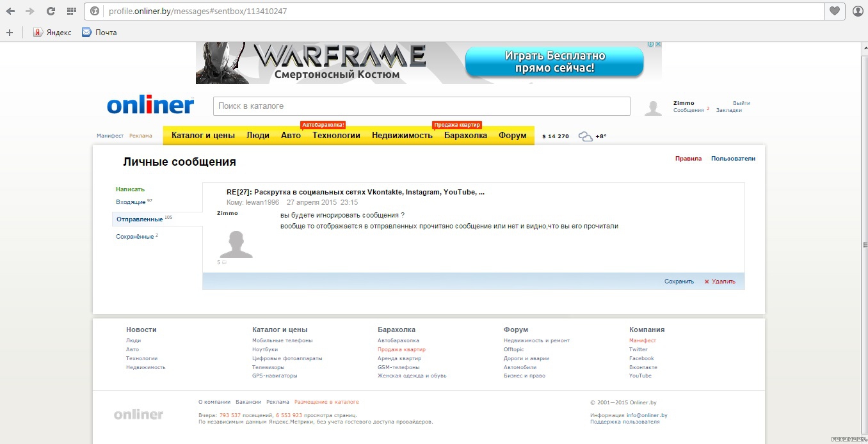Open footer Автобарахолка link

[398, 340]
